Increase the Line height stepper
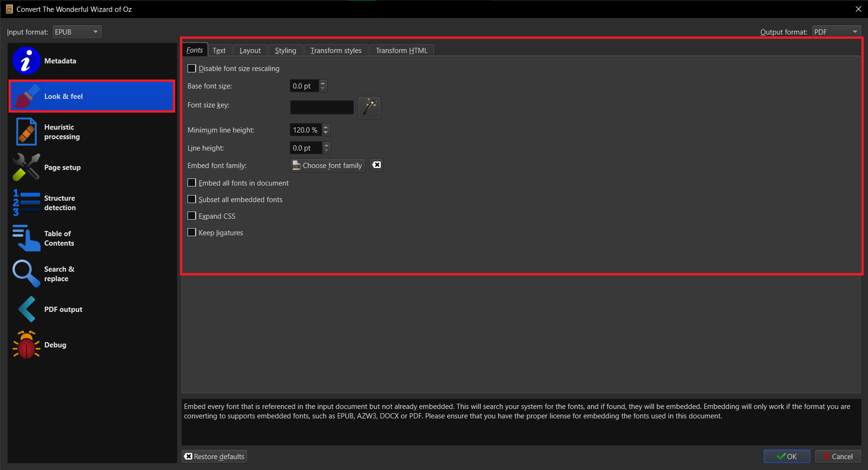868x470 pixels. point(326,145)
